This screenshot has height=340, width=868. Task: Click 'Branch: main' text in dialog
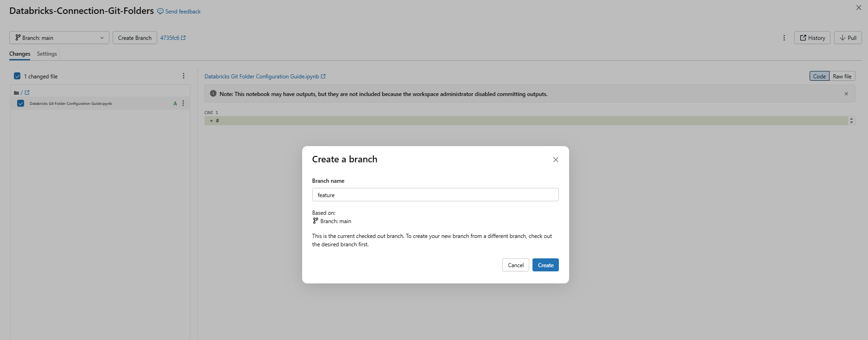point(336,221)
